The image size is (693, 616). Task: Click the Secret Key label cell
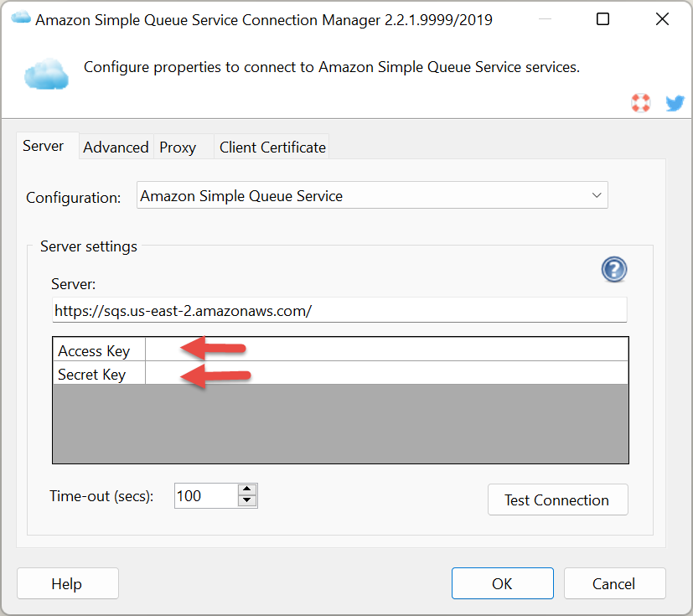pyautogui.click(x=99, y=373)
